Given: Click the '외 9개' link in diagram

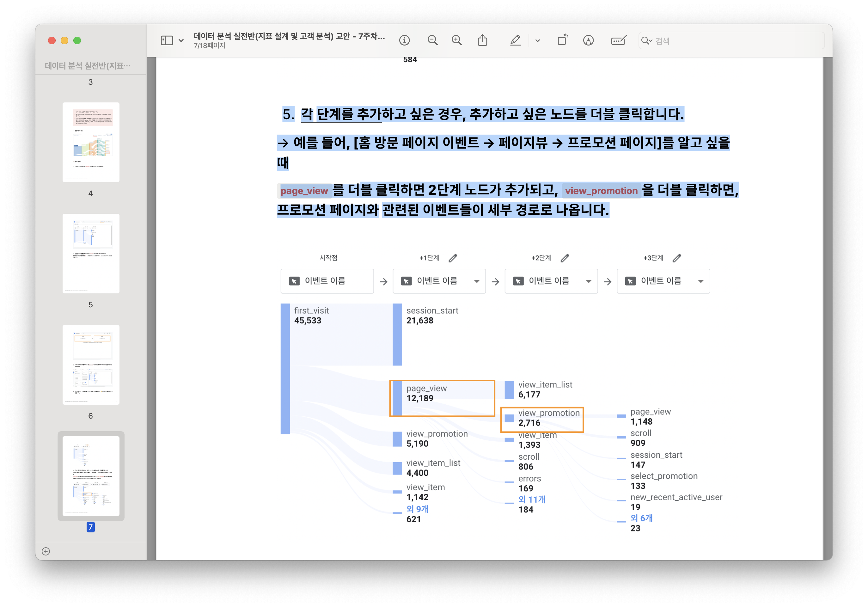Looking at the screenshot, I should (417, 509).
